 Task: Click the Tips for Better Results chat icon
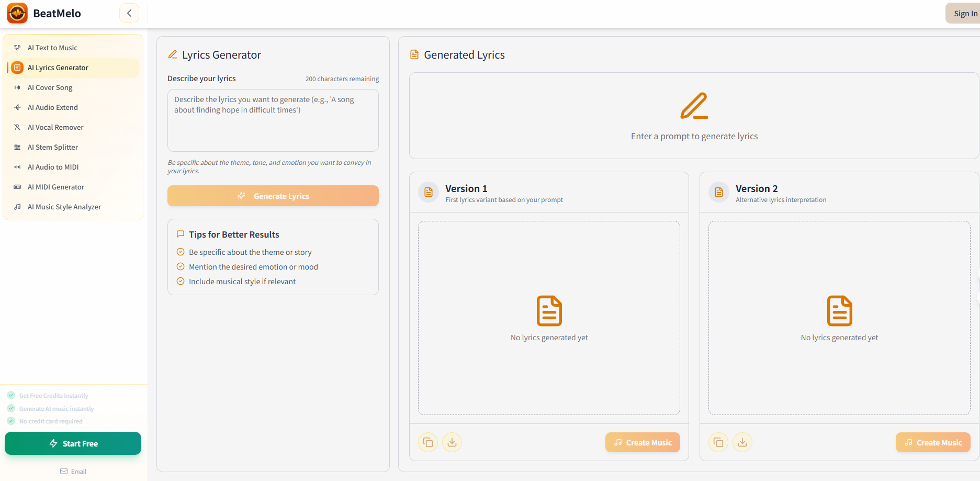181,234
